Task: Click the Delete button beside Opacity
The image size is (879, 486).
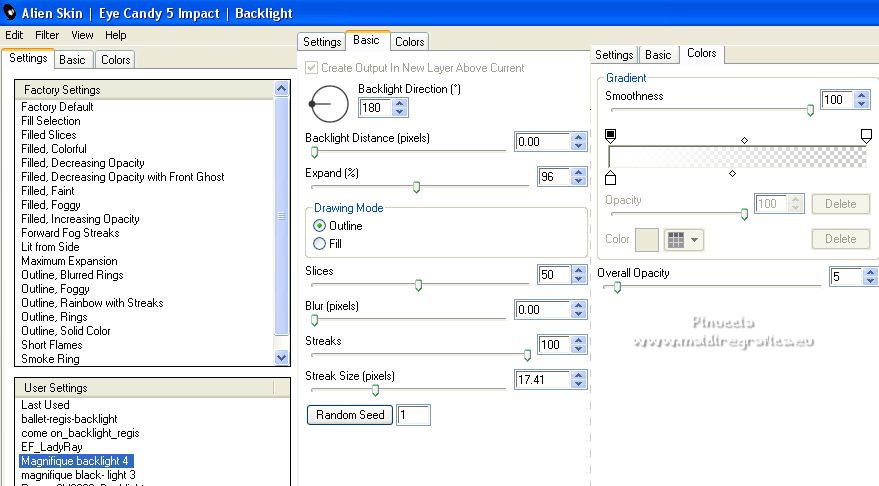Action: click(840, 204)
